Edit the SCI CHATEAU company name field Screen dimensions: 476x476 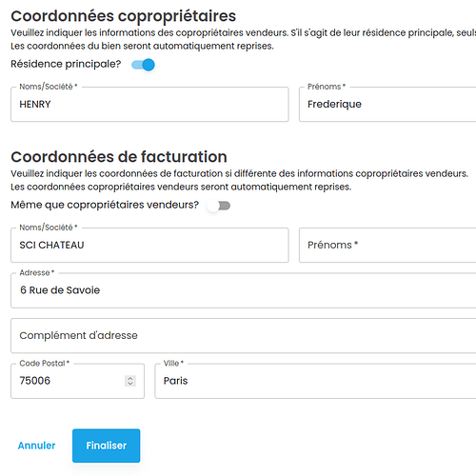click(x=149, y=245)
